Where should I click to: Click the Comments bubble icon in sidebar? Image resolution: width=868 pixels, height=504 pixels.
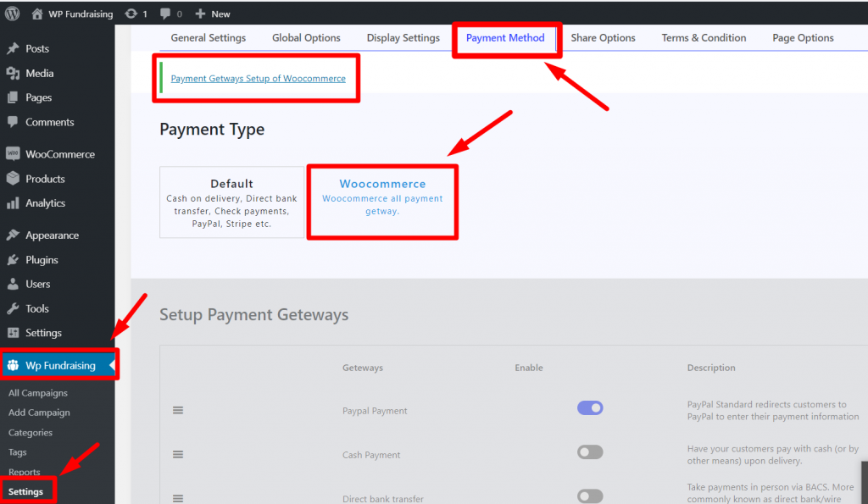point(13,122)
